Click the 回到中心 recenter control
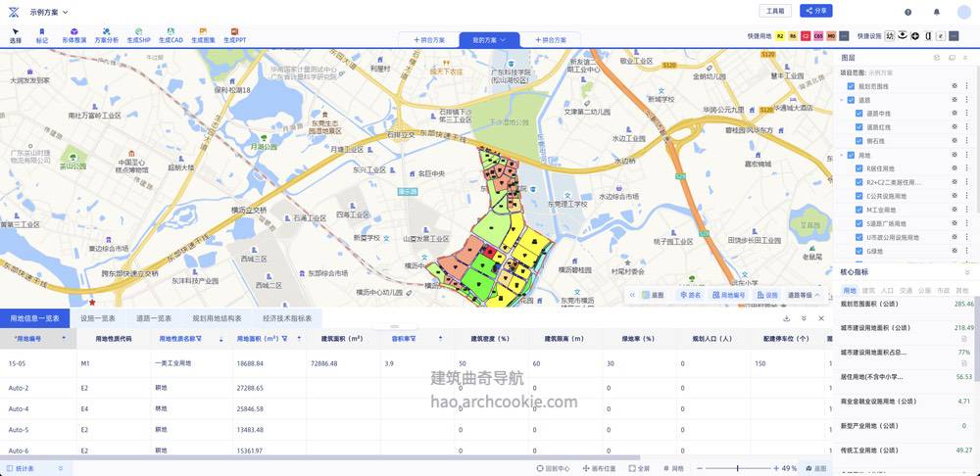980x476 pixels. coord(553,468)
